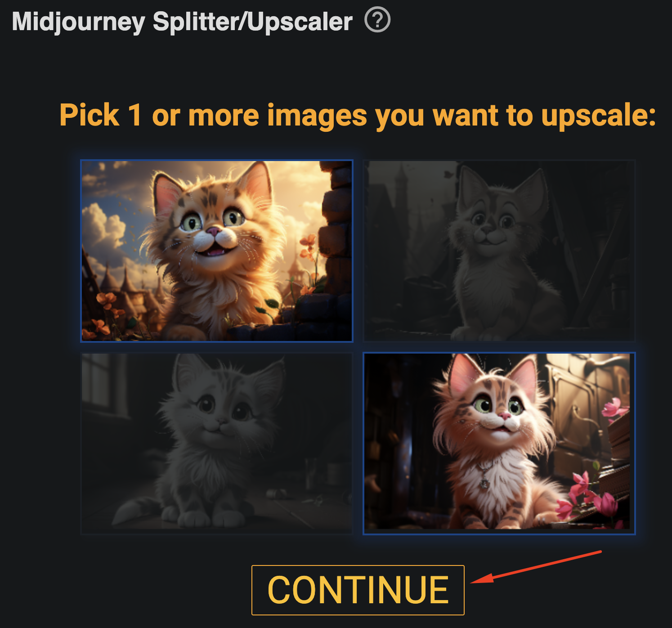
Task: Deselect the sunset kitten image with castle
Action: pos(217,251)
